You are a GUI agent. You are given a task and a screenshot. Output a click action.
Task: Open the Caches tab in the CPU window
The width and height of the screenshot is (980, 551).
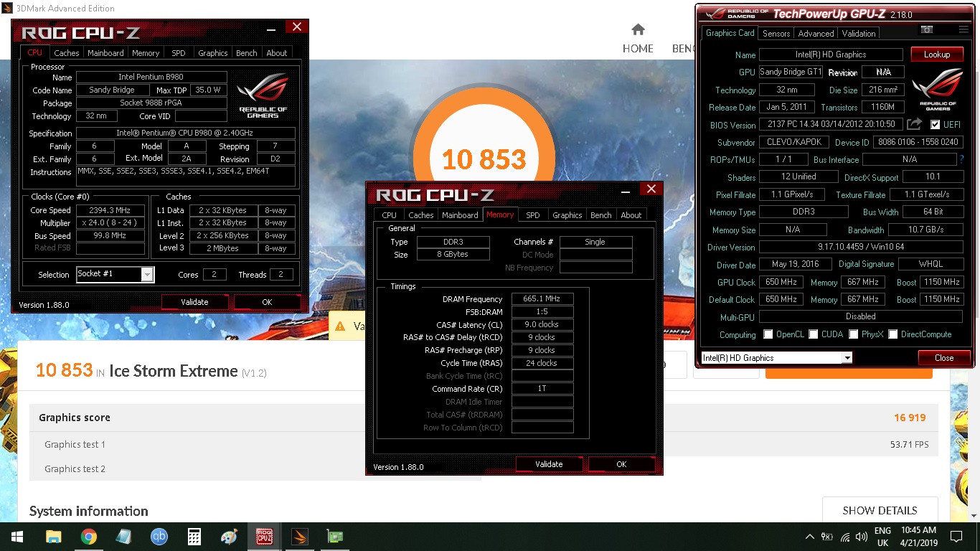67,52
